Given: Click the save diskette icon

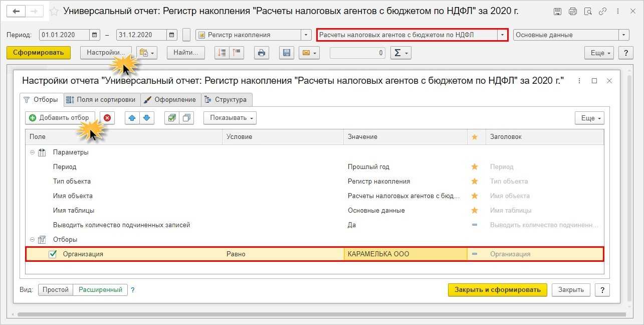Looking at the screenshot, I should click(286, 53).
